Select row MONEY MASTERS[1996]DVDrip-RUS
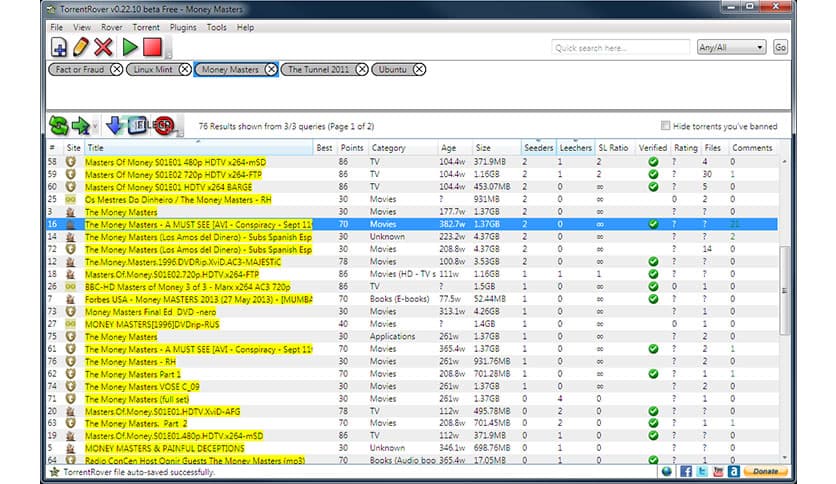Screen dimensions: 836x484 click(x=412, y=324)
